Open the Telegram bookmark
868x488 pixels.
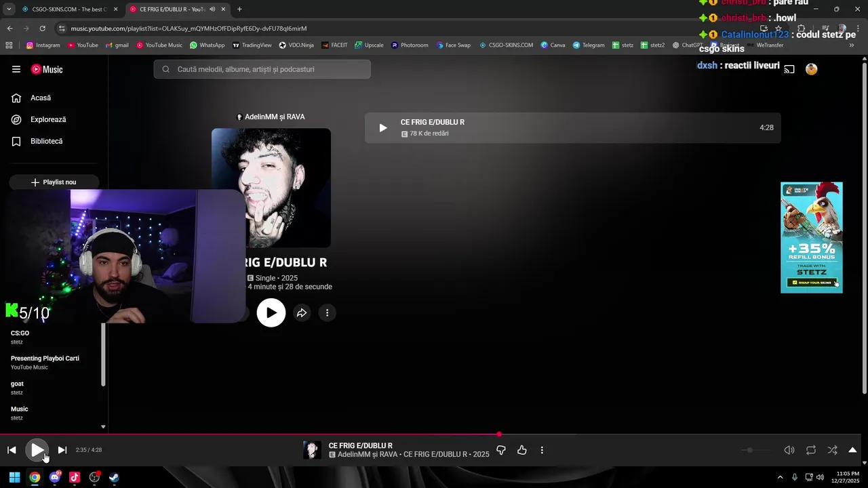(588, 45)
